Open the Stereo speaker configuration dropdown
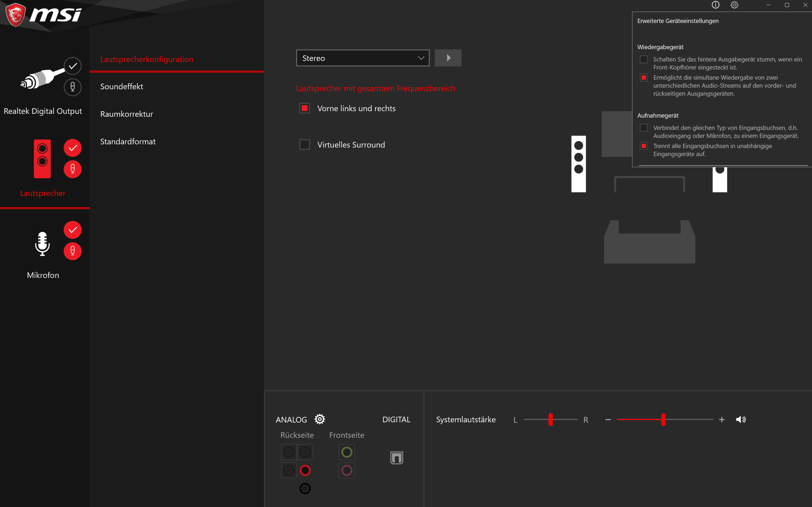812x507 pixels. [362, 58]
